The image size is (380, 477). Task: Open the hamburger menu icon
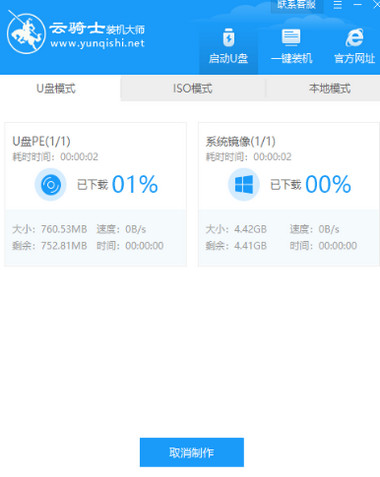pos(337,4)
